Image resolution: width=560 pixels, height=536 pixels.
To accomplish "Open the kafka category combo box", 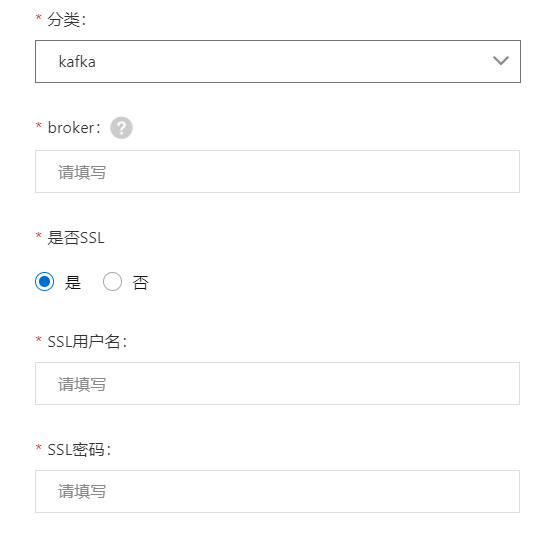I will 278,61.
